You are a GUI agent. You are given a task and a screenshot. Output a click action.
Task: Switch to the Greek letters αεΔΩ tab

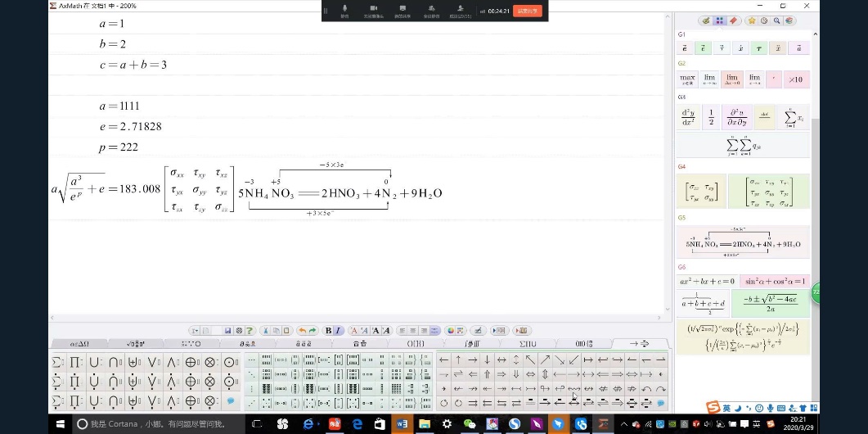click(79, 343)
